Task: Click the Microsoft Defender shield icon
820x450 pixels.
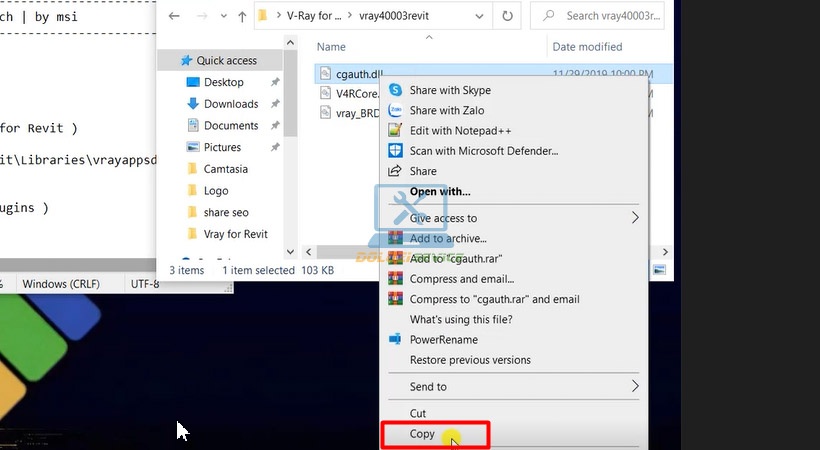Action: click(x=395, y=151)
